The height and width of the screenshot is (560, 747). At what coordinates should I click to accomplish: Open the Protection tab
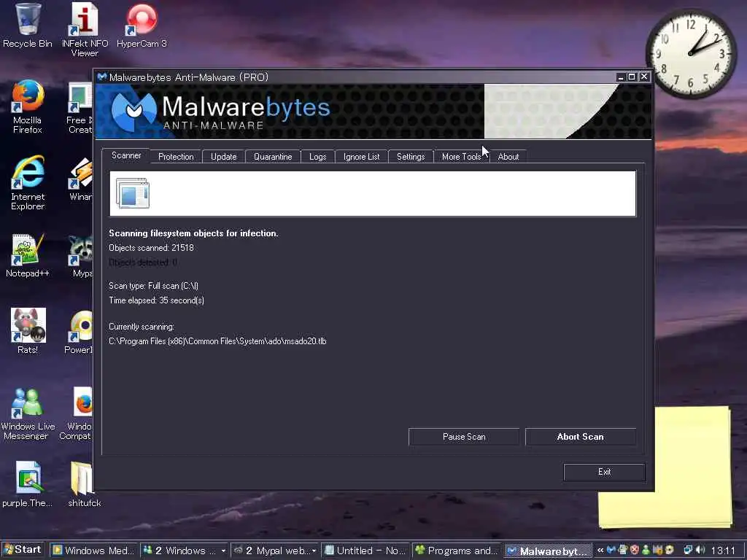(x=176, y=157)
